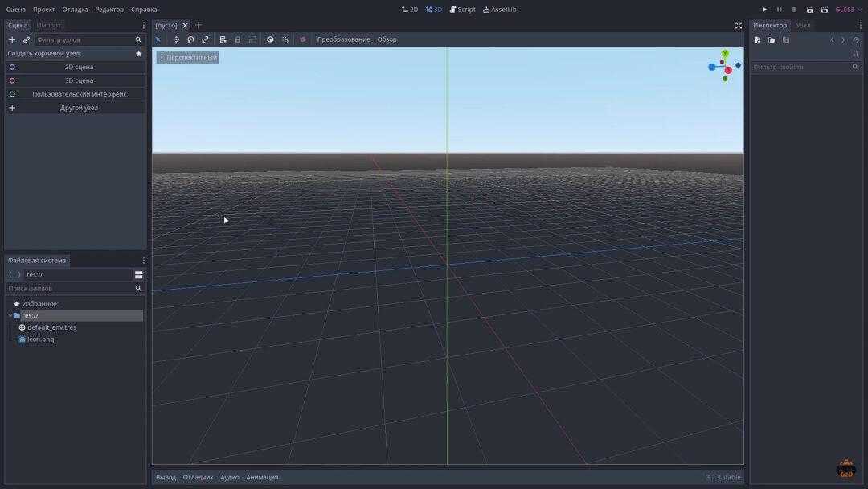Image resolution: width=868 pixels, height=489 pixels.
Task: Select the Scale mode tool
Action: (x=205, y=39)
